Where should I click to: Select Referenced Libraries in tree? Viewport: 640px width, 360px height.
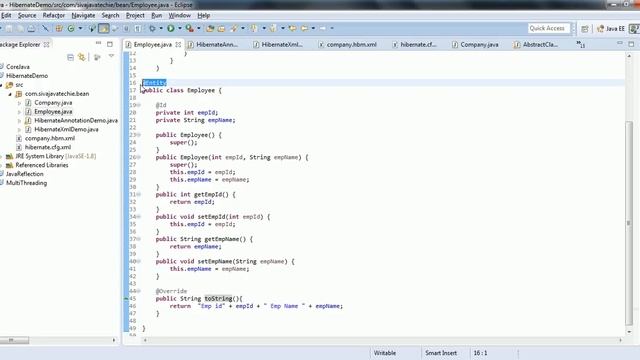click(42, 165)
